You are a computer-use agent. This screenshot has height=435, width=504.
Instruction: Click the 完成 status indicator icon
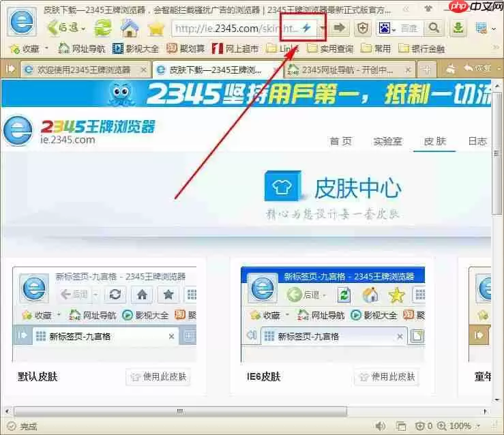(x=11, y=426)
